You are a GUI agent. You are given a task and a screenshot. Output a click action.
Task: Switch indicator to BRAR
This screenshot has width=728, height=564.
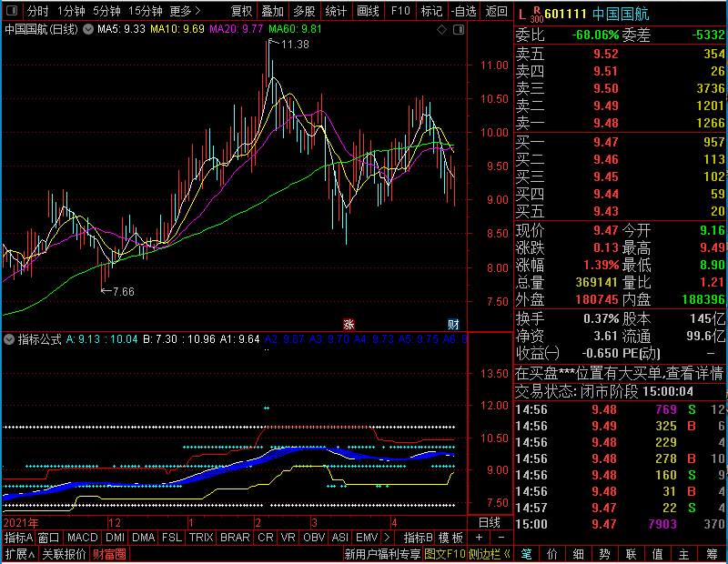click(235, 538)
